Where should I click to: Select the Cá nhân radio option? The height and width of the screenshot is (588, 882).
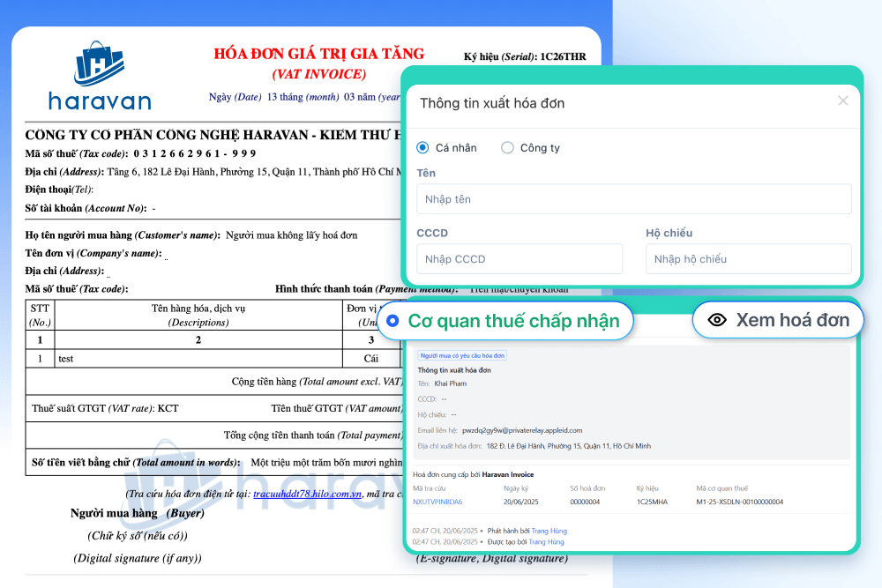tap(422, 148)
